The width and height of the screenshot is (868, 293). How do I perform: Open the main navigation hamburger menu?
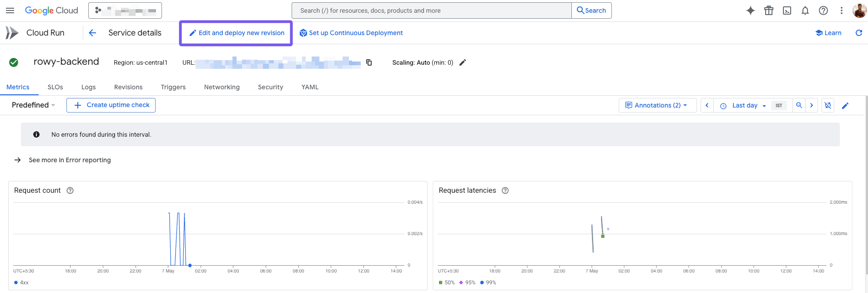(x=10, y=10)
